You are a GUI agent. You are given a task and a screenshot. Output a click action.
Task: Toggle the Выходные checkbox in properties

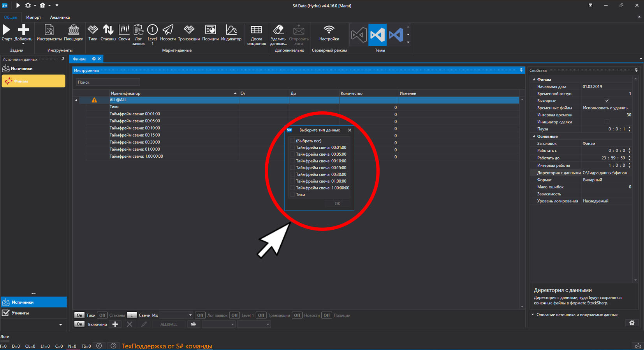click(x=607, y=101)
